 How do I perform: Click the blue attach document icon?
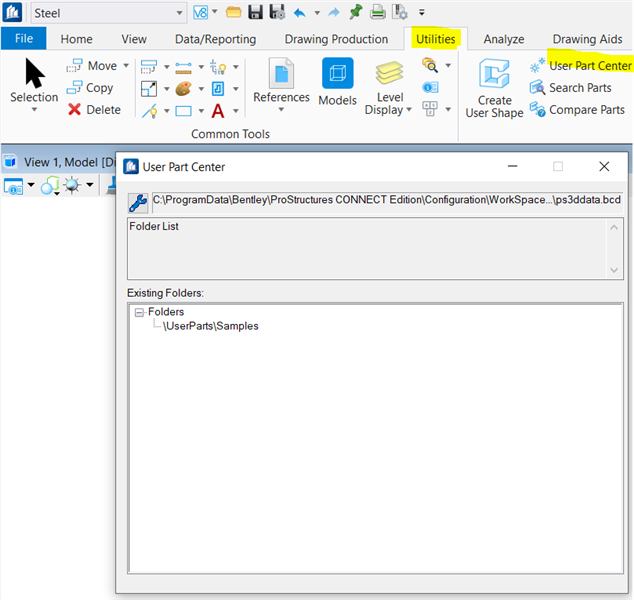point(218,89)
